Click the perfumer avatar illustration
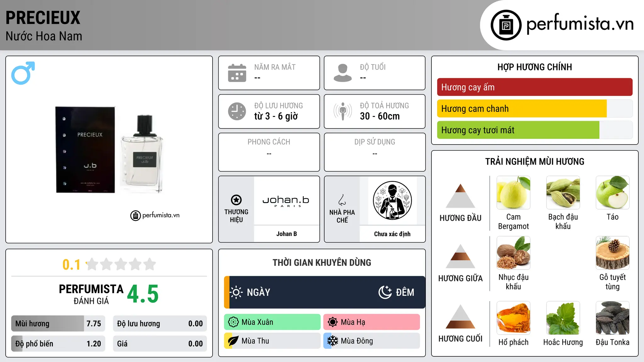The width and height of the screenshot is (644, 362). [x=392, y=200]
